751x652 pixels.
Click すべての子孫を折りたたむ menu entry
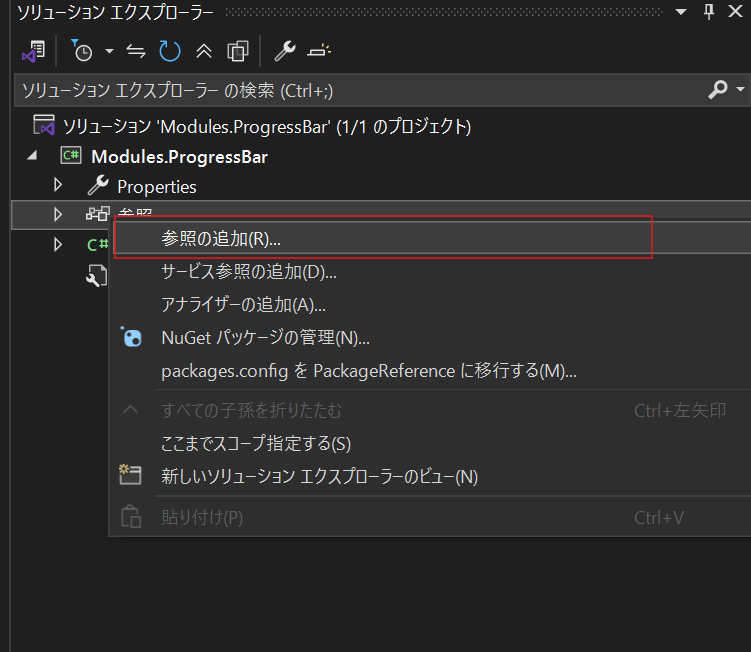click(431, 411)
